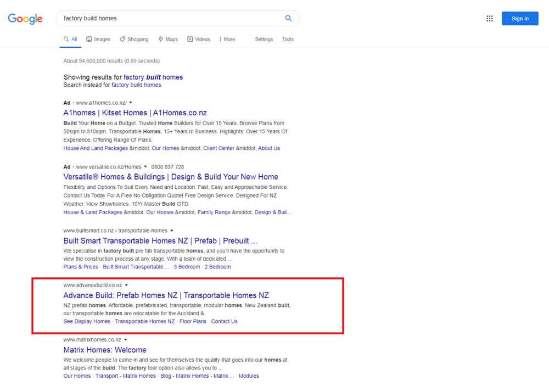Switch to the Images tab

pyautogui.click(x=98, y=40)
